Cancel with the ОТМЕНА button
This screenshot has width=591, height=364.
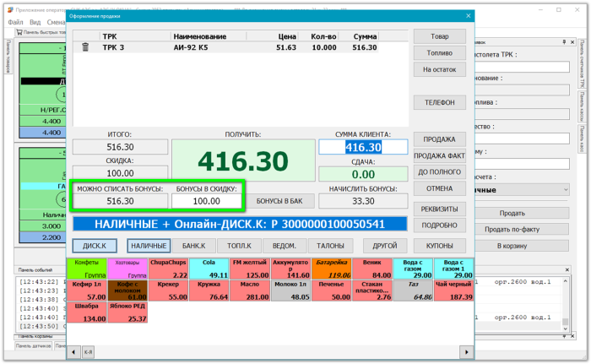(440, 188)
